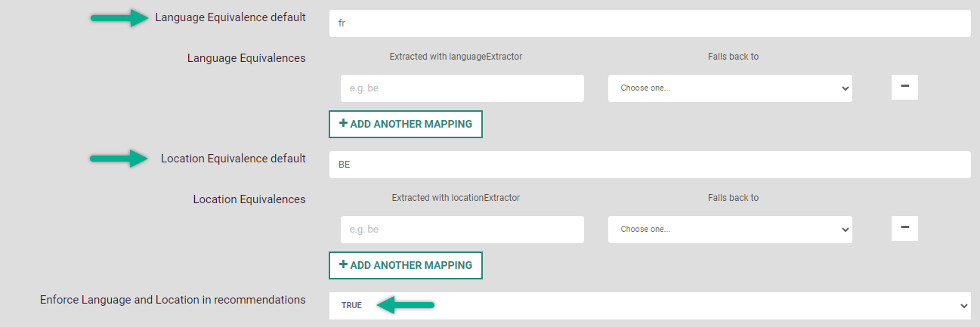Screen dimensions: 980x327
Task: Click the languageExtractor input field
Action: pyautogui.click(x=462, y=88)
